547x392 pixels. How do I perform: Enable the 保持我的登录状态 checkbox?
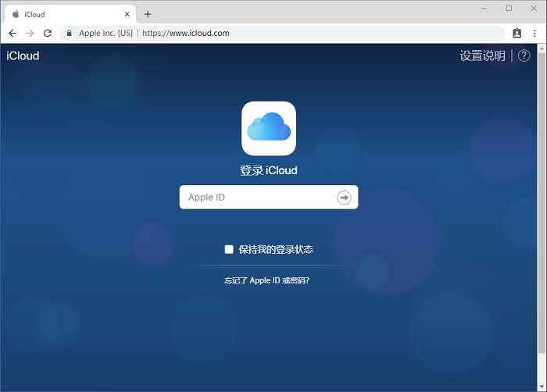point(229,249)
